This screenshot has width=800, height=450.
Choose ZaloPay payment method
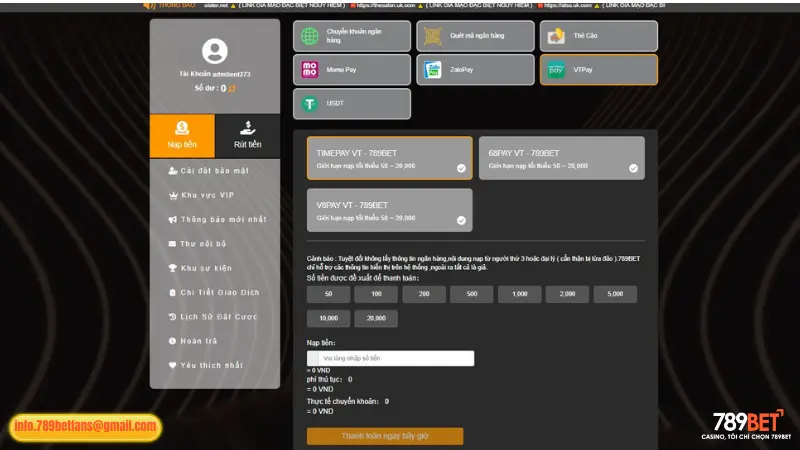[x=476, y=69]
